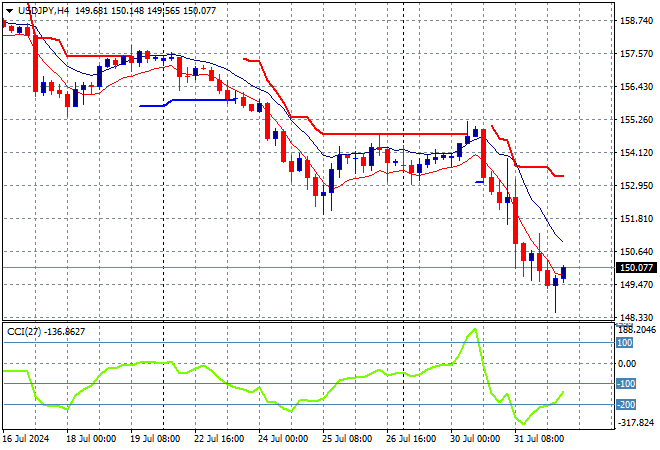Click the -317.824 CCI scale minimum label

[636, 422]
